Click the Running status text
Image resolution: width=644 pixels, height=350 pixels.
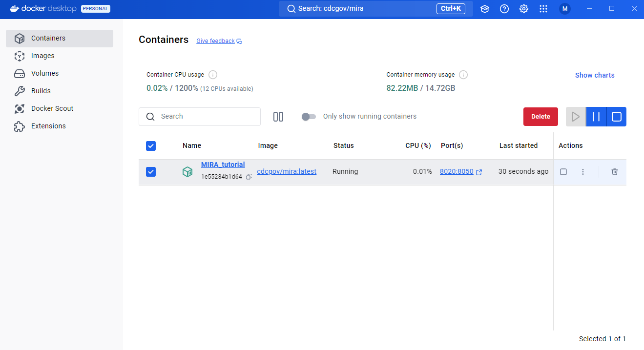click(x=345, y=171)
